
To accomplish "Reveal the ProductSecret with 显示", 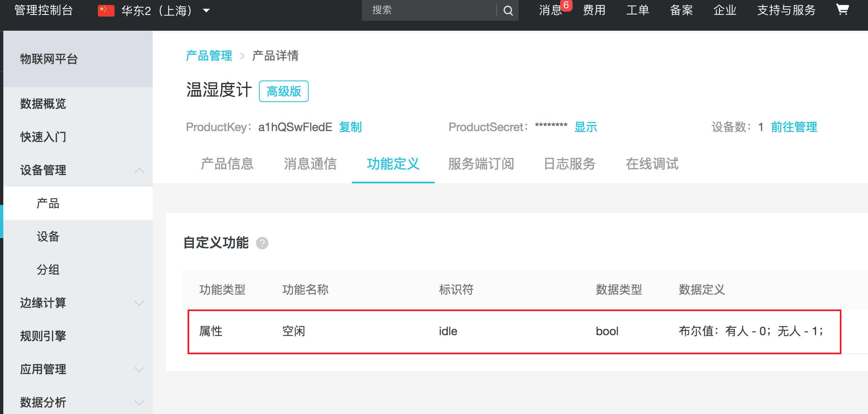I will (585, 127).
